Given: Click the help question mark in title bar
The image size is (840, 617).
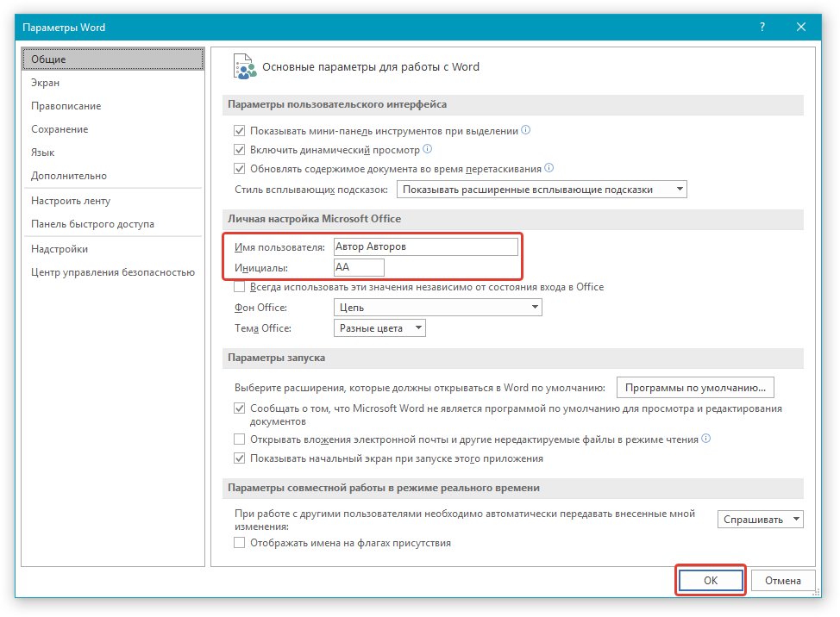Looking at the screenshot, I should pyautogui.click(x=762, y=28).
